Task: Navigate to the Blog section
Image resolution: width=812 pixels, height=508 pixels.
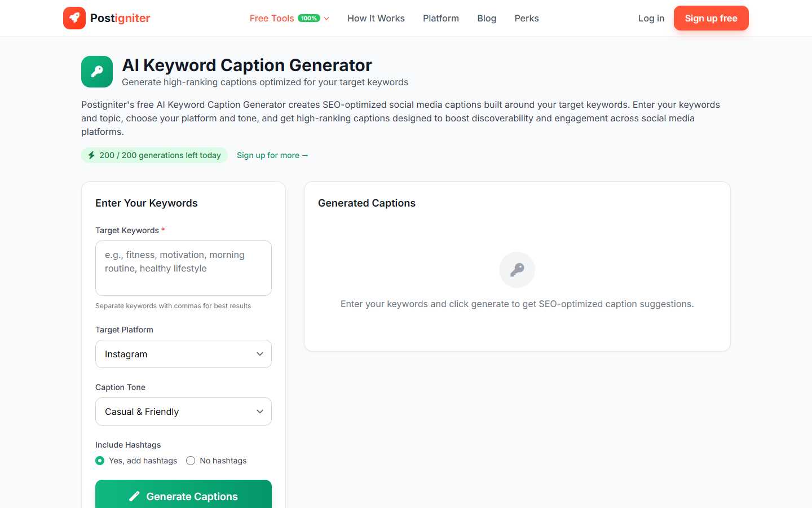Action: point(487,18)
